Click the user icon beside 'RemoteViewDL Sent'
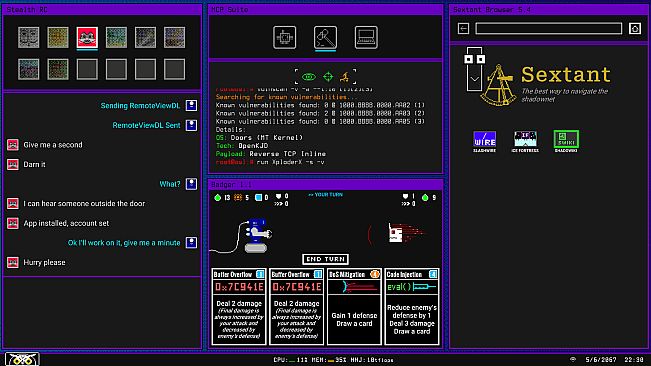This screenshot has width=651, height=366. pyautogui.click(x=191, y=125)
